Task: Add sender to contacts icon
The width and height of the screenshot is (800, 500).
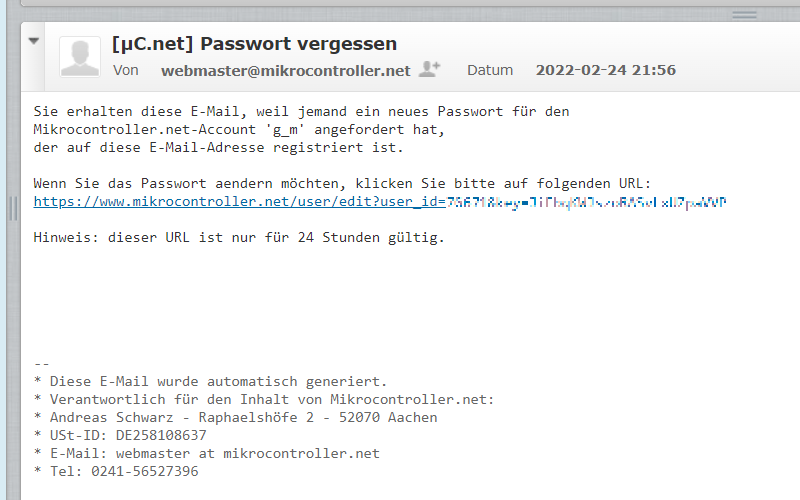Action: 429,69
